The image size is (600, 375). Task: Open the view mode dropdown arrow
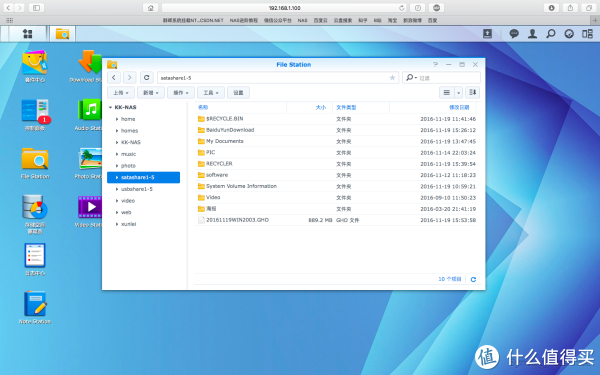(458, 92)
